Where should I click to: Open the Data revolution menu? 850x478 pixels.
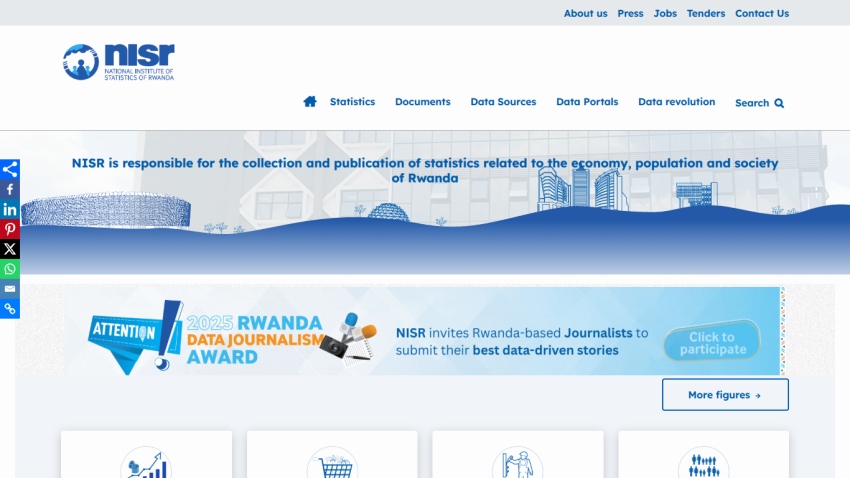[677, 101]
